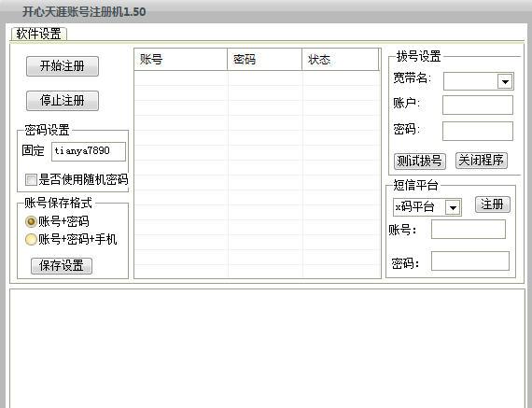Click the 密码 input field in 拔号设置
The width and height of the screenshot is (532, 408).
(478, 131)
